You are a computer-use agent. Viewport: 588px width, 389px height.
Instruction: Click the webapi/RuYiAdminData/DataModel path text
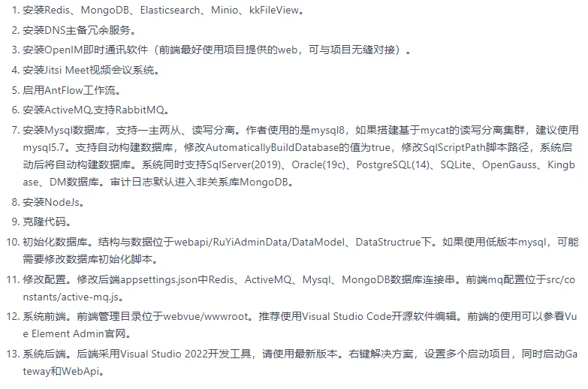click(259, 242)
